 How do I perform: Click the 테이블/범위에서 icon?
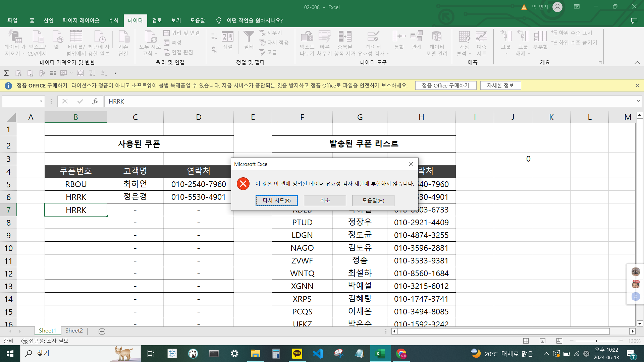coord(76,37)
